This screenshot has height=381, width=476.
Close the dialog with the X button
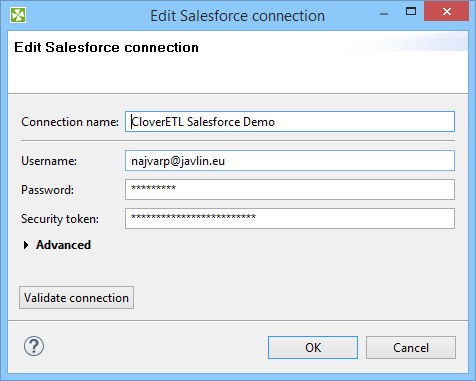[447, 12]
